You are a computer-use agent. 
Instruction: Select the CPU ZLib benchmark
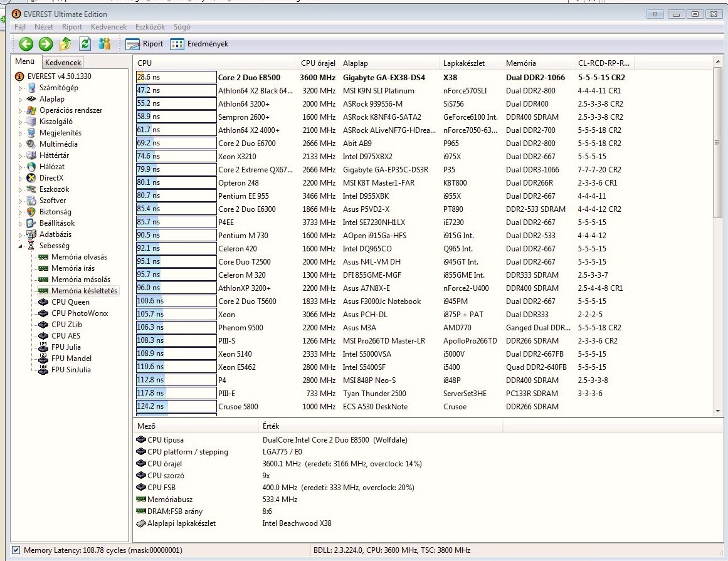(66, 324)
